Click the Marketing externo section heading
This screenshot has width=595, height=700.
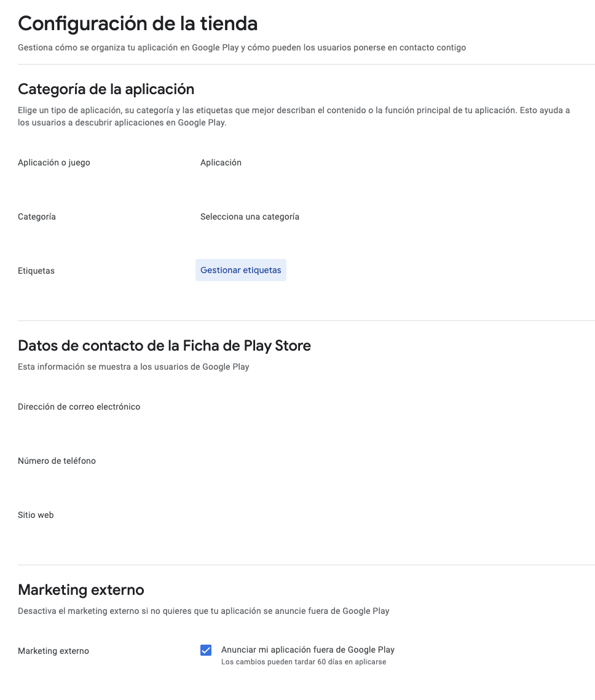pyautogui.click(x=81, y=590)
